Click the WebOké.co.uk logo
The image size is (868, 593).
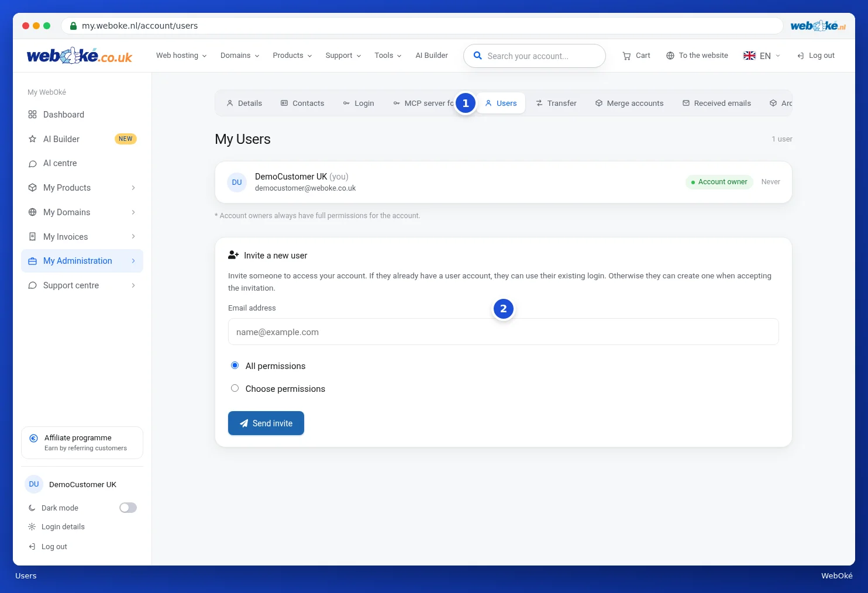pyautogui.click(x=80, y=56)
